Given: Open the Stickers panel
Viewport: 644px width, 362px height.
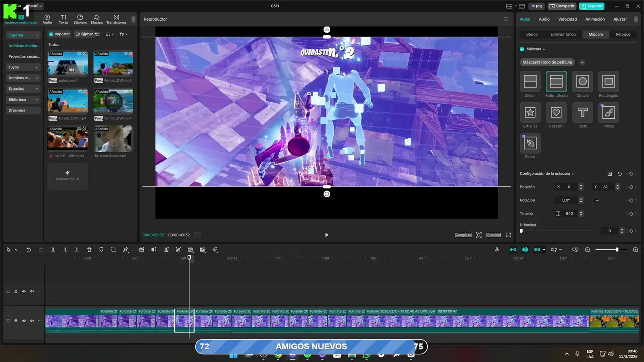Looking at the screenshot, I should 80,19.
